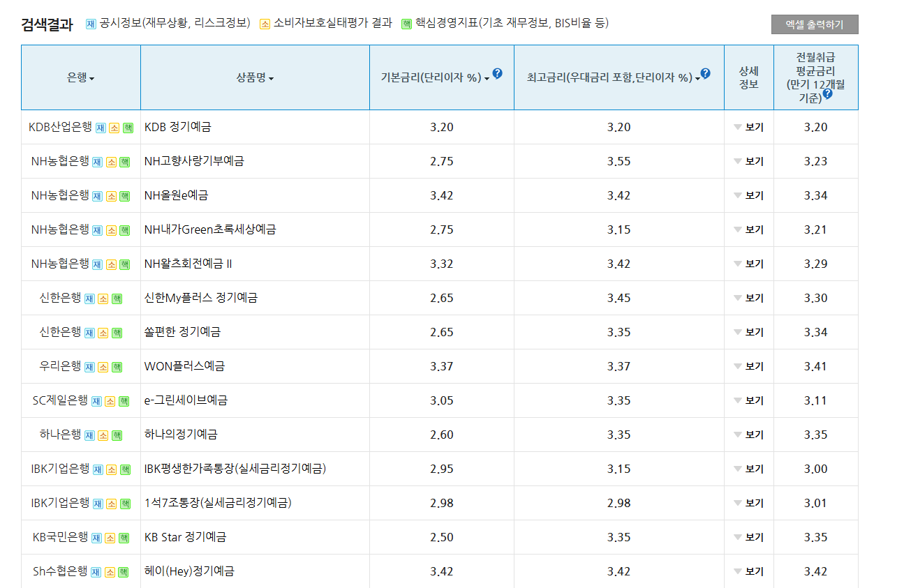Expand 보기 details for 신한My플러스 정기예금
Screen dimensions: 904x588
pos(749,299)
